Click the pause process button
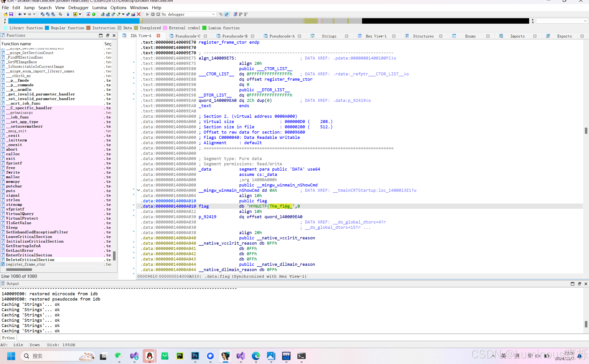The height and width of the screenshot is (364, 589). 153,14
